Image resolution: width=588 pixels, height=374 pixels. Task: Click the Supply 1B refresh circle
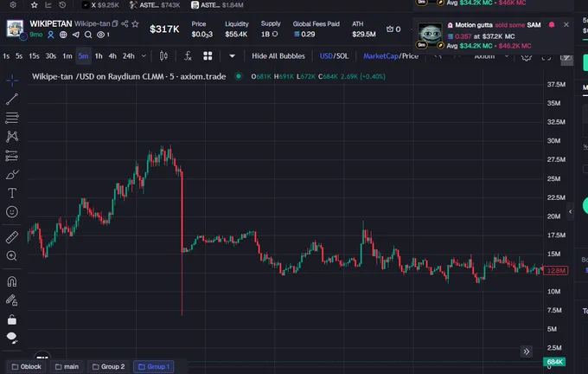point(275,34)
